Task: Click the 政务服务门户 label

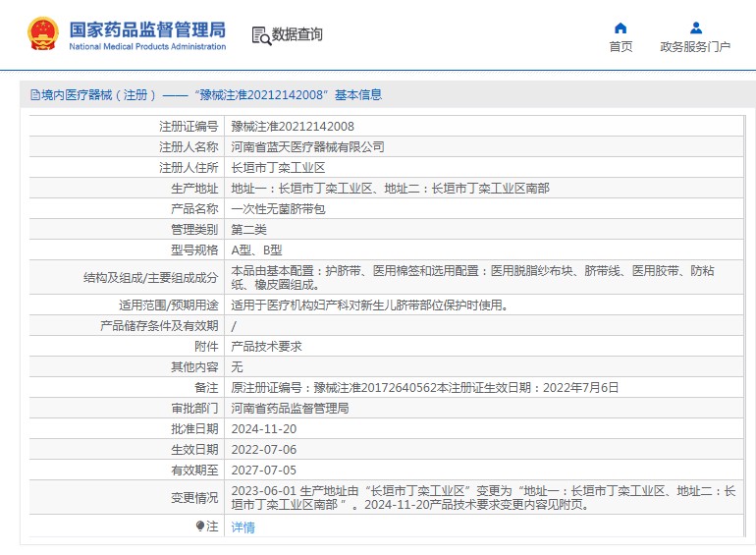Action: pyautogui.click(x=695, y=46)
